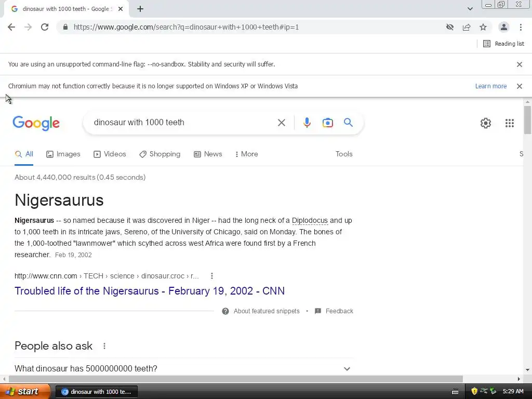Search by image with the camera icon

pos(328,123)
